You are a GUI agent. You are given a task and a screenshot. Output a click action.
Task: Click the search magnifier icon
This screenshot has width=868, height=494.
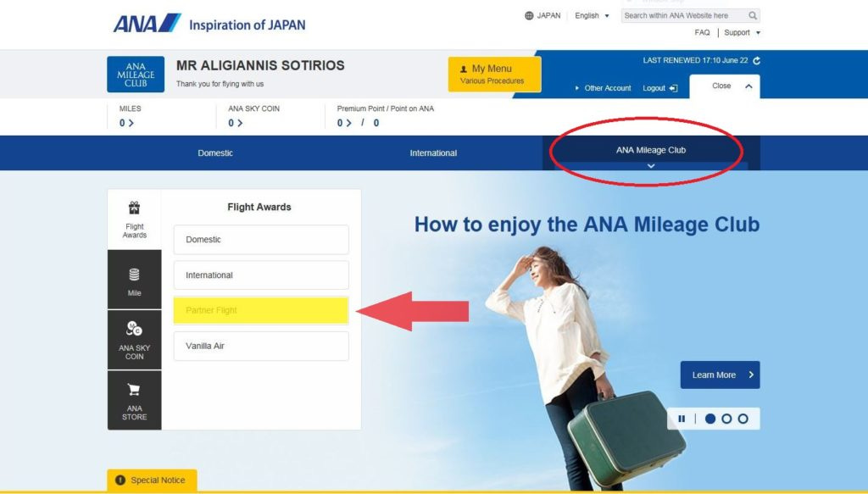pos(753,15)
